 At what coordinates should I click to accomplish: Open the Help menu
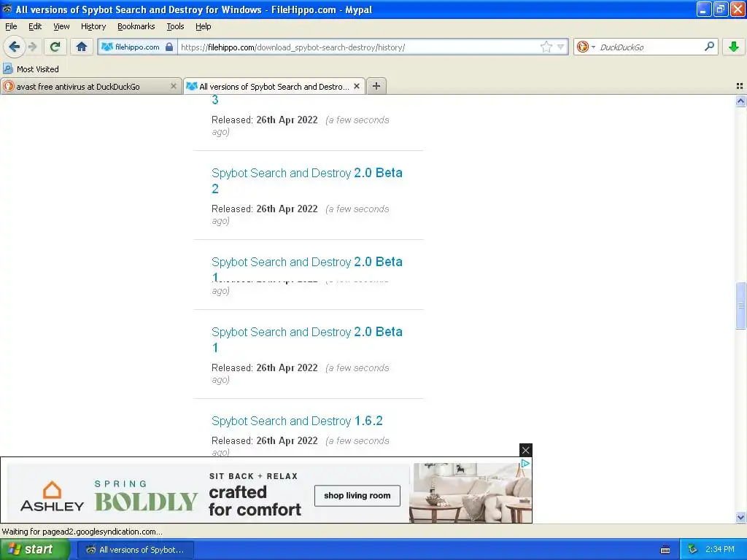tap(204, 26)
